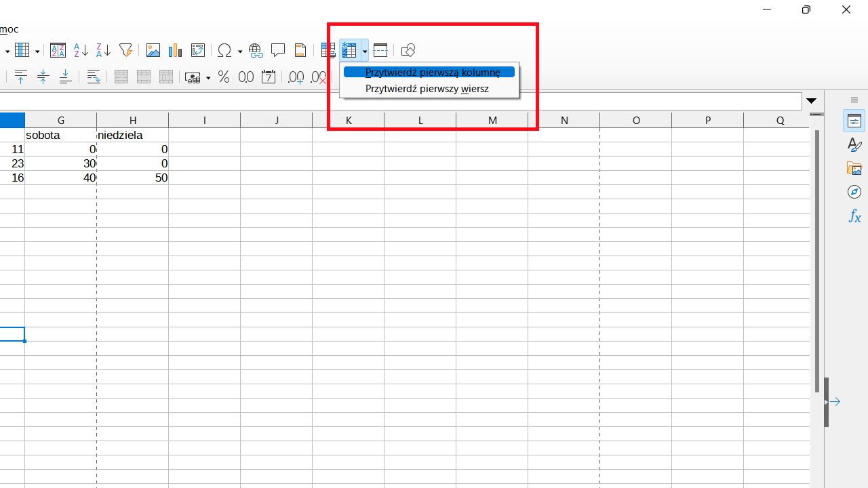Add a decimal place icon
Screen dimensions: 868x488
296,77
